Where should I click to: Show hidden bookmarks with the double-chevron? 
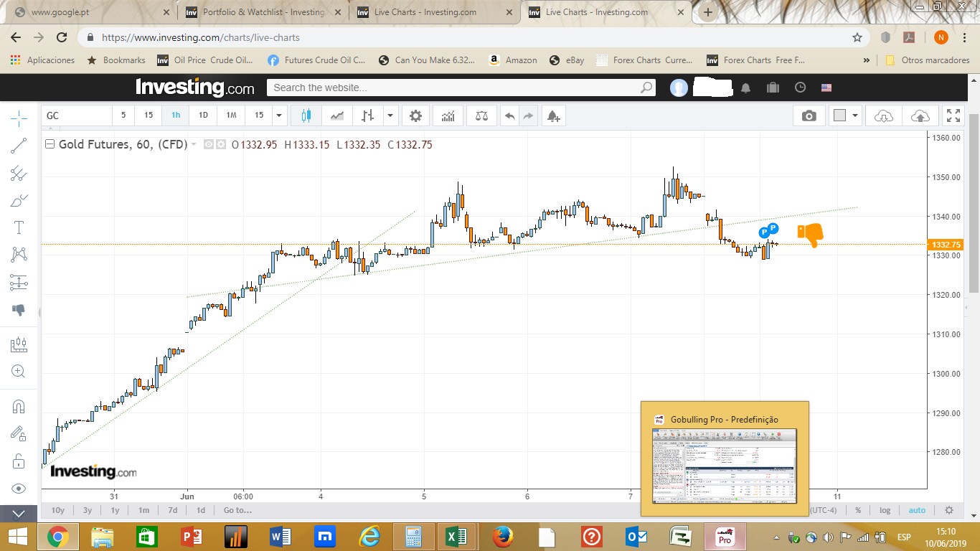[867, 60]
